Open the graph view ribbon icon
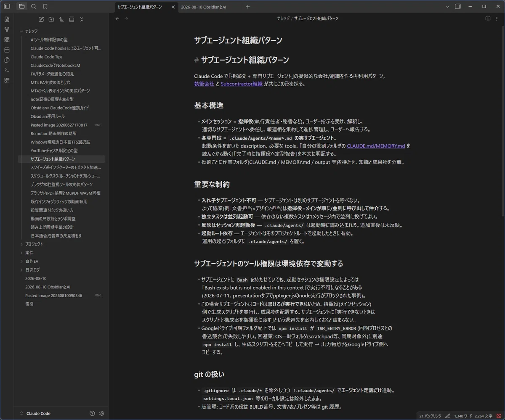This screenshot has height=420, width=505. point(7,29)
